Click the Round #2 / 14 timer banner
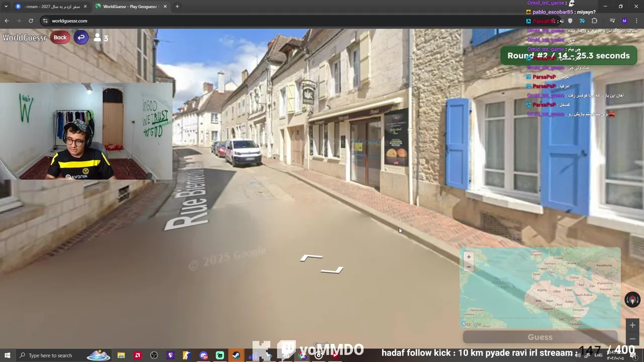This screenshot has height=362, width=644. [x=569, y=55]
